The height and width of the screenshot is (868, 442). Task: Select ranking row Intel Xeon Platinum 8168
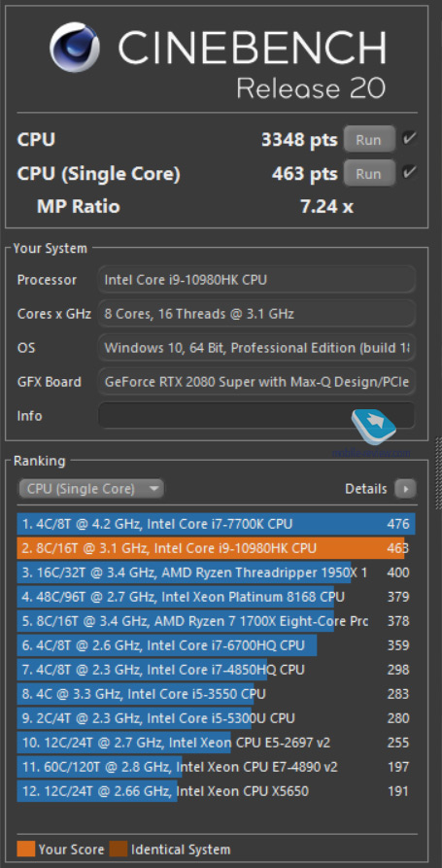(x=217, y=597)
